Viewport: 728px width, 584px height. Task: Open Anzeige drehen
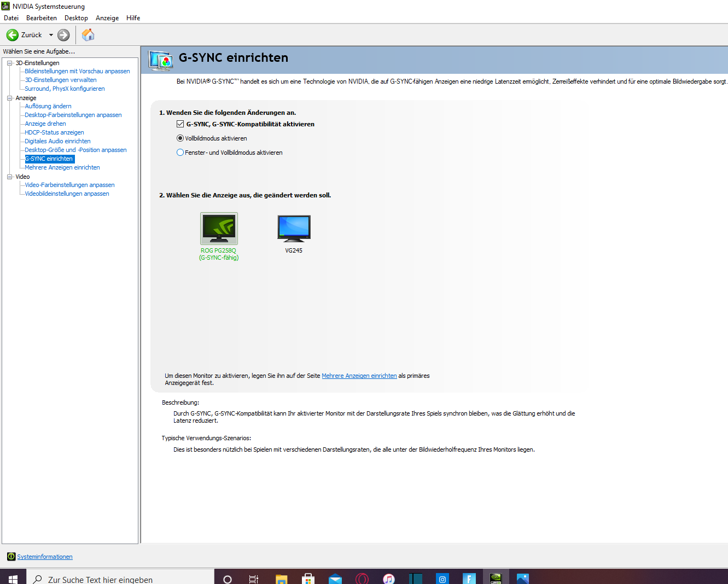[45, 124]
